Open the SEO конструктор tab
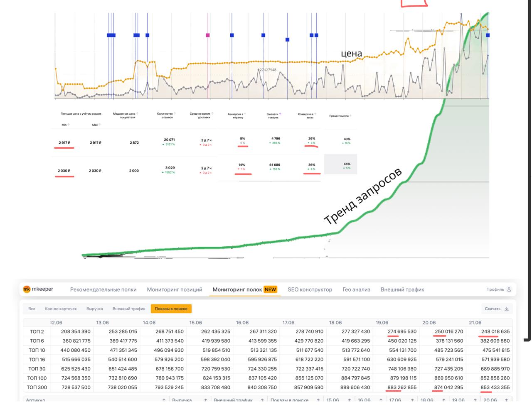The width and height of the screenshot is (532, 407). coord(310,289)
